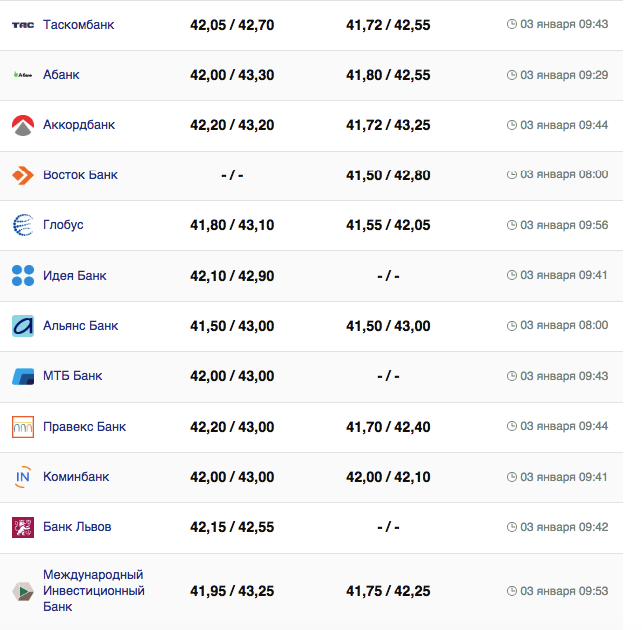This screenshot has width=642, height=630.
Task: Click the Идея Банк blue dots logo
Action: [x=22, y=275]
